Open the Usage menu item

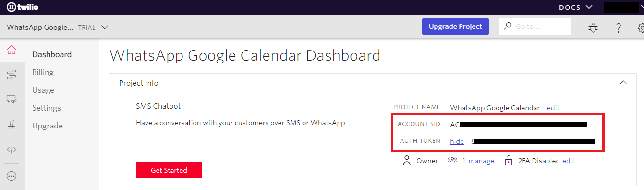(43, 90)
